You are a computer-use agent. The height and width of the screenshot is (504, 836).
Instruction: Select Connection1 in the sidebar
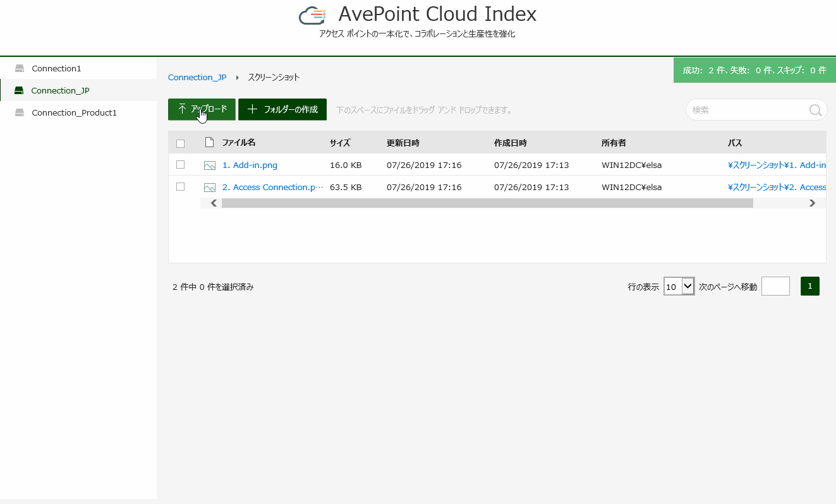pos(78,68)
